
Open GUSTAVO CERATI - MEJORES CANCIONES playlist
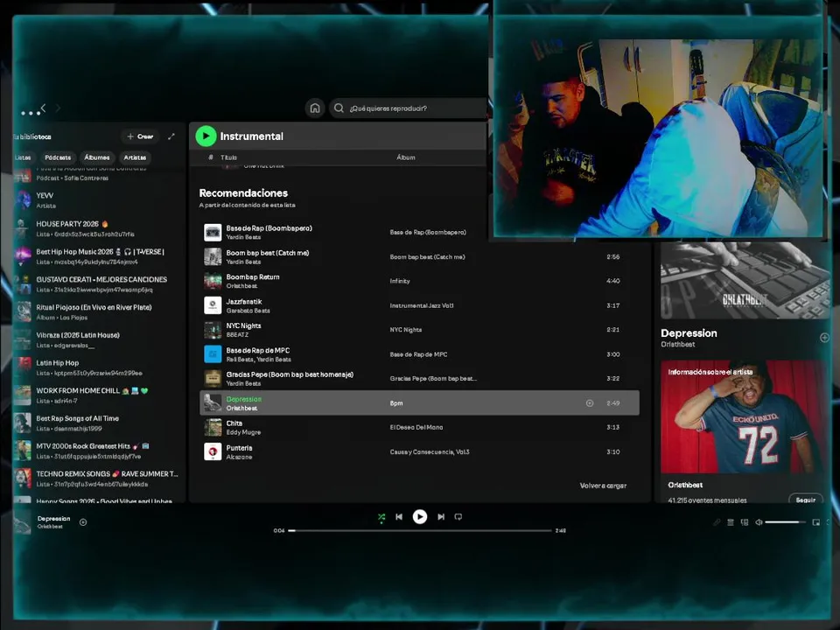pyautogui.click(x=98, y=284)
